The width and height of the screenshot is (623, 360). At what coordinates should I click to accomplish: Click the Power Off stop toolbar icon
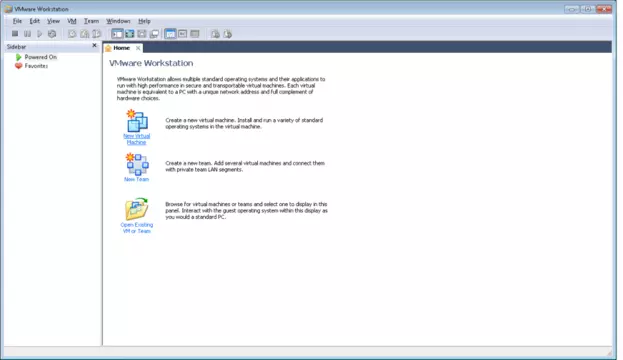[x=15, y=34]
